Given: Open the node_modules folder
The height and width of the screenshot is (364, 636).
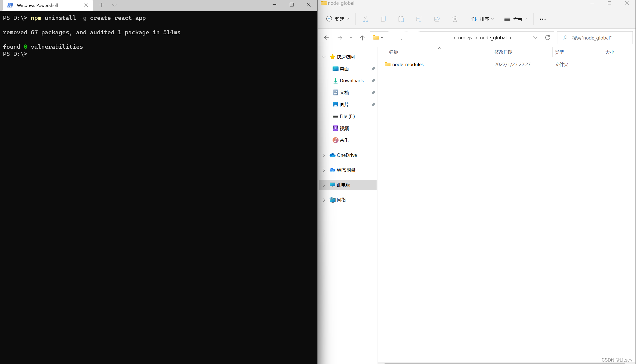Looking at the screenshot, I should coord(408,64).
